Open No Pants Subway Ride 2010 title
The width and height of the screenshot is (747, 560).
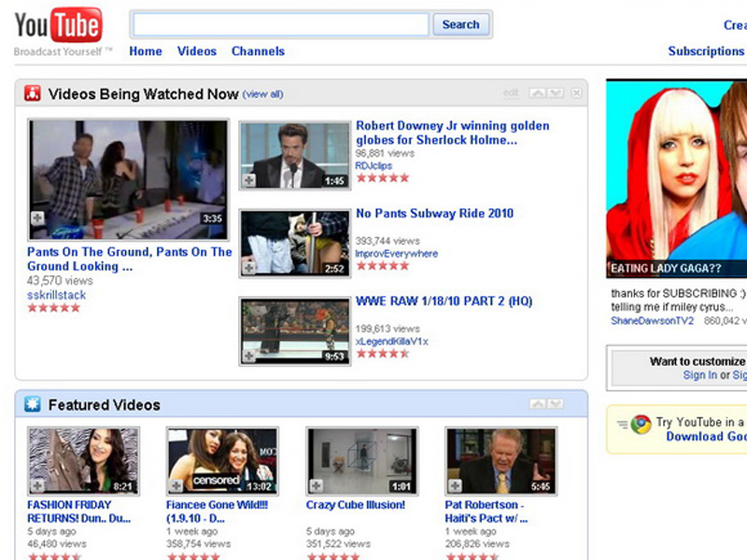tap(434, 213)
